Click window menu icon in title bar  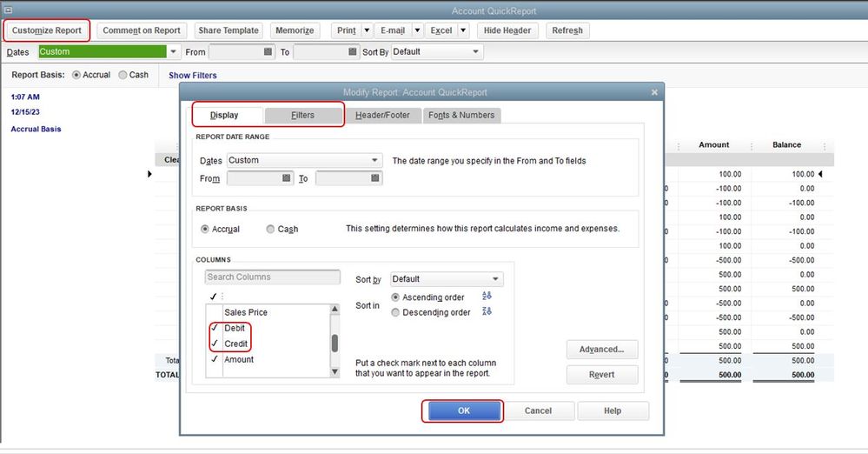pos(9,10)
